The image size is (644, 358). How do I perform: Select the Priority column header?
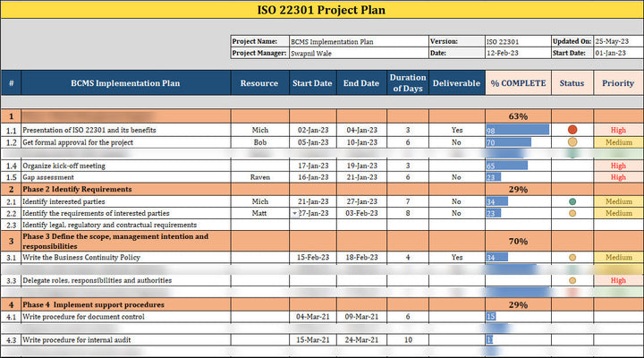[x=618, y=83]
